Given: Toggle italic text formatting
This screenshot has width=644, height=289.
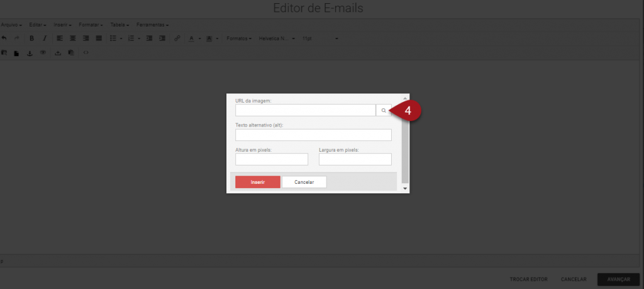Looking at the screenshot, I should tap(44, 38).
